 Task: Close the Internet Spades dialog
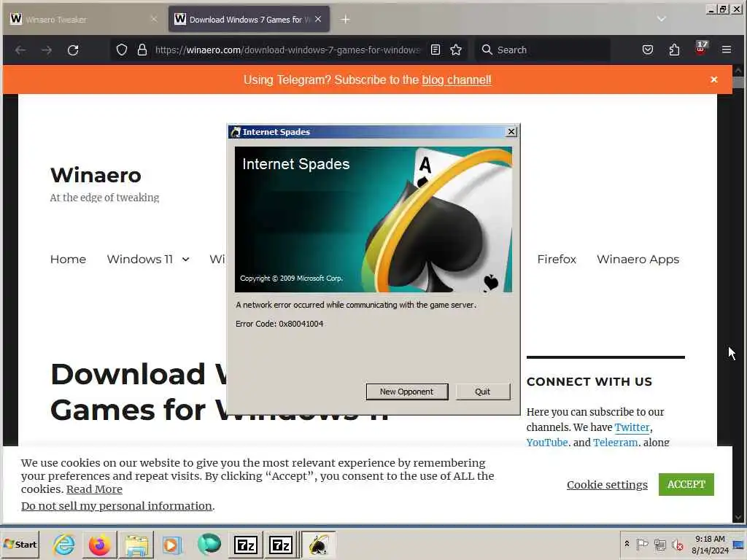[x=511, y=132]
